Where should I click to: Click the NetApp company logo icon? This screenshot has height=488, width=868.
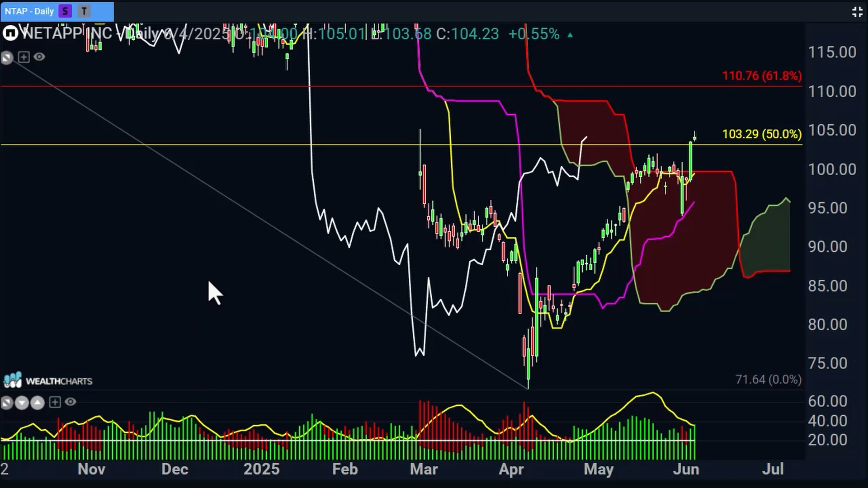point(10,33)
